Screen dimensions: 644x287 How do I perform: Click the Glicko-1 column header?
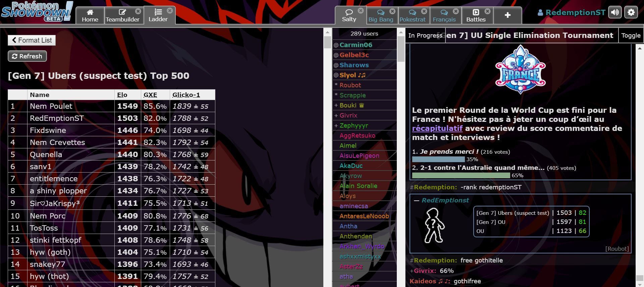[x=186, y=95]
